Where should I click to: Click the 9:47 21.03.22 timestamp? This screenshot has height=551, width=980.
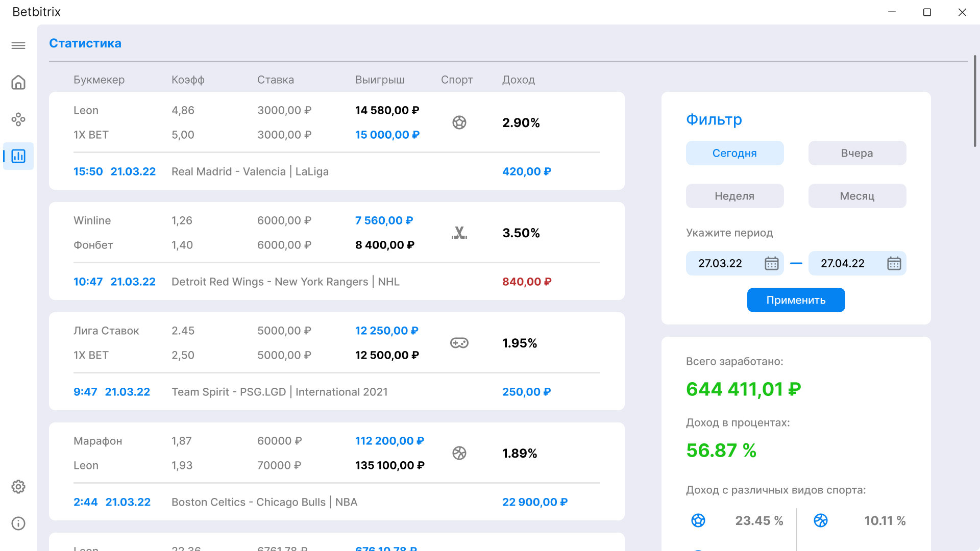click(x=112, y=392)
